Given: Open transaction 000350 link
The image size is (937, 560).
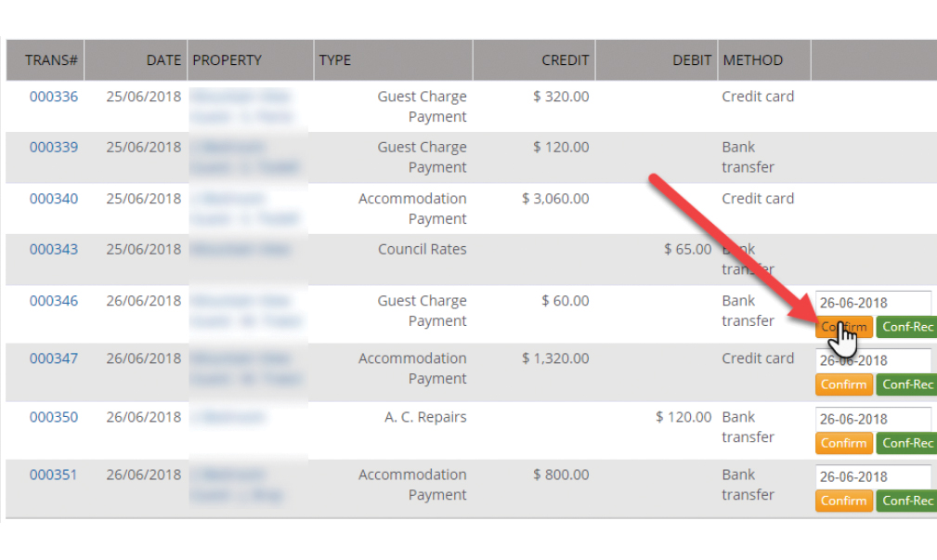Looking at the screenshot, I should (x=54, y=417).
